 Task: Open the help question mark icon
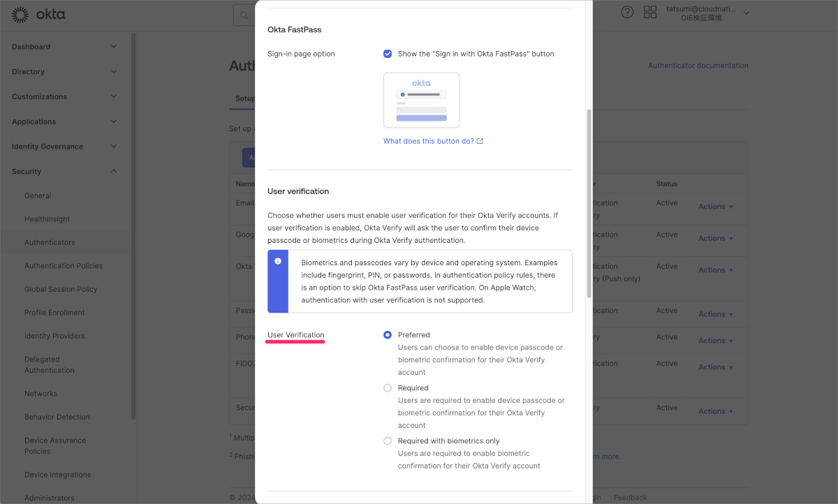pyautogui.click(x=627, y=13)
